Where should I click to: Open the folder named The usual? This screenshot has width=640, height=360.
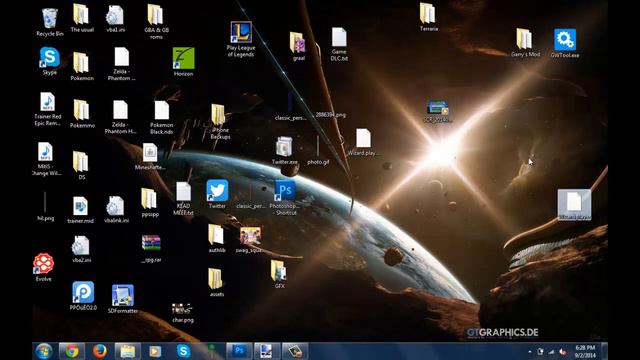(x=82, y=18)
